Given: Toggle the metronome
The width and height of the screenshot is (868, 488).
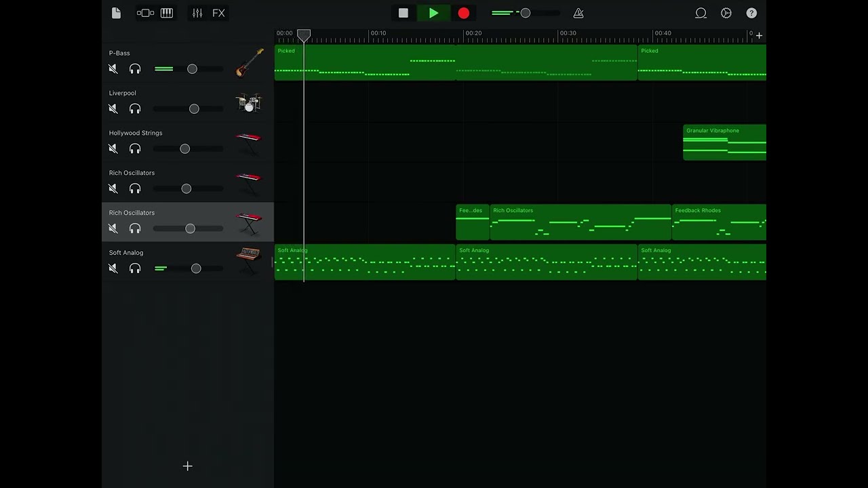Looking at the screenshot, I should click(x=578, y=13).
